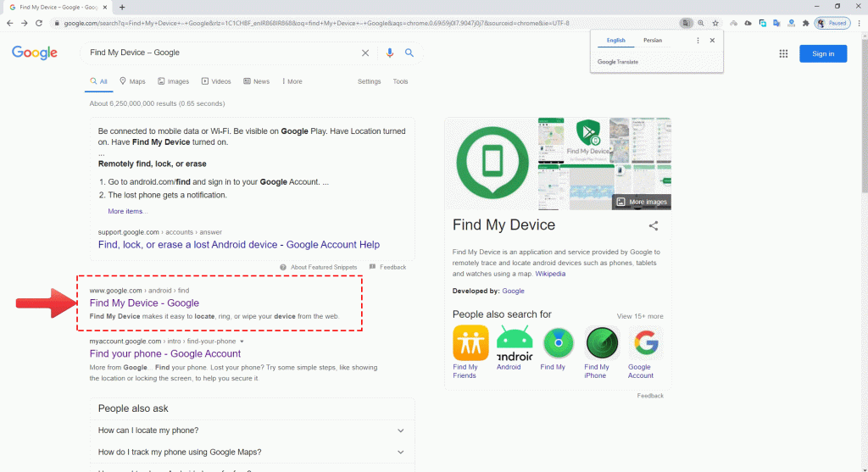868x472 pixels.
Task: Click the Google Translate extension icon in toolbar
Action: click(776, 23)
